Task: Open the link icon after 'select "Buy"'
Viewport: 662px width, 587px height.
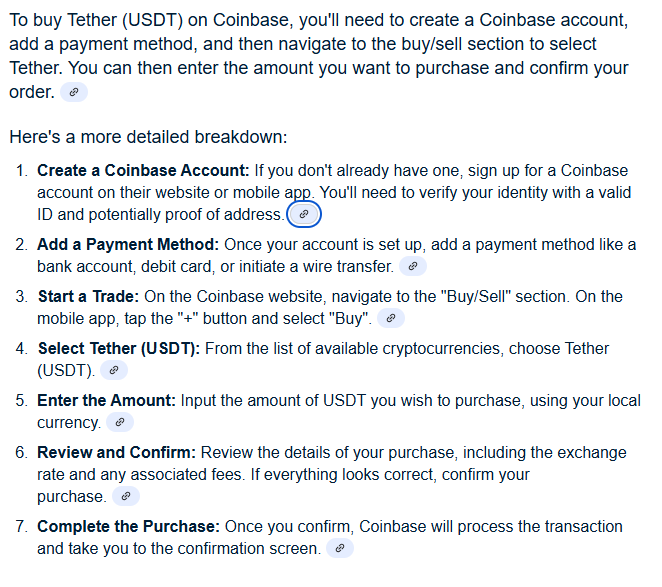Action: [x=391, y=318]
